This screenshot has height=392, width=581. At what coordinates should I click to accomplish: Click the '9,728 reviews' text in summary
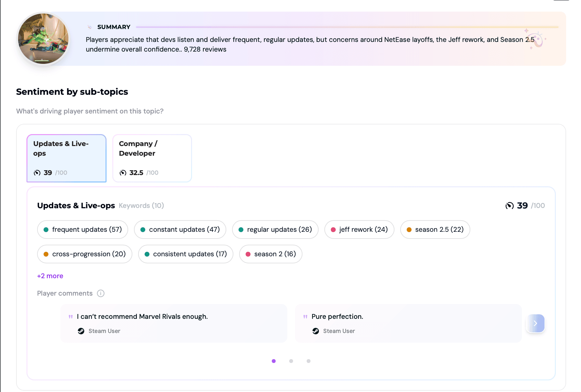pos(205,49)
